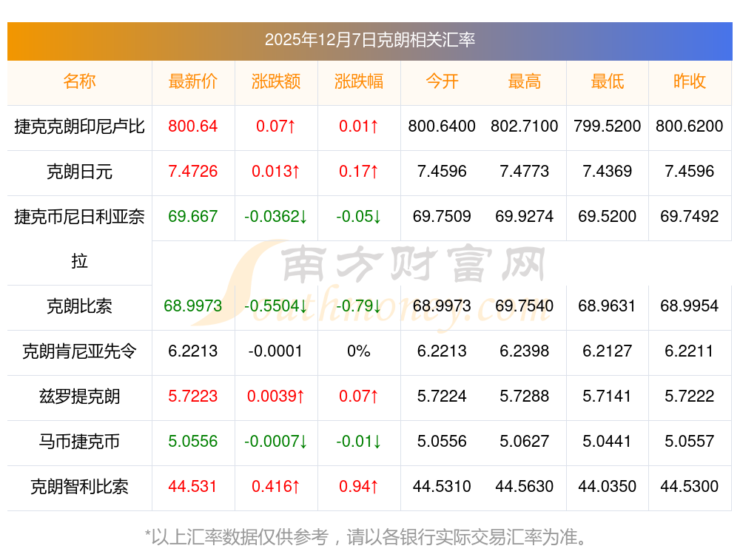Select the 克朗比索 row name
The width and height of the screenshot is (740, 560).
[79, 307]
